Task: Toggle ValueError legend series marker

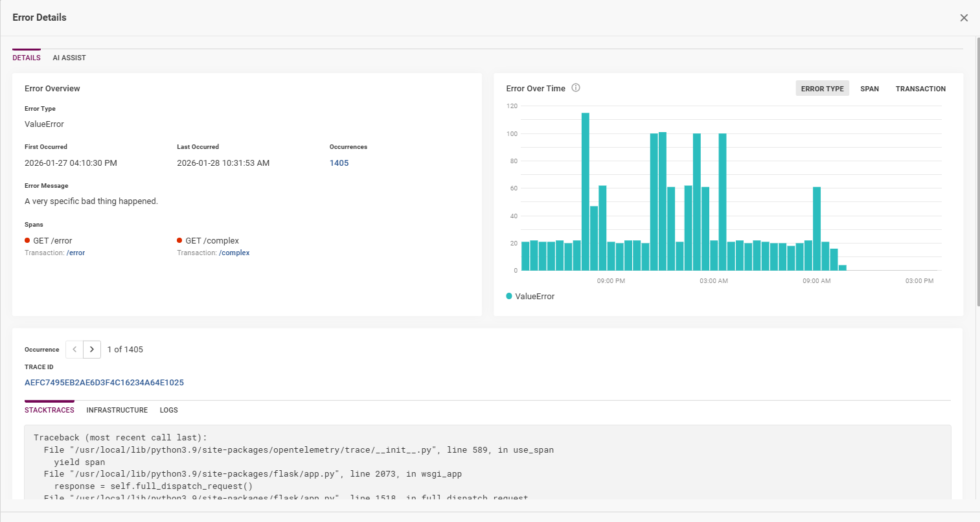Action: (509, 296)
